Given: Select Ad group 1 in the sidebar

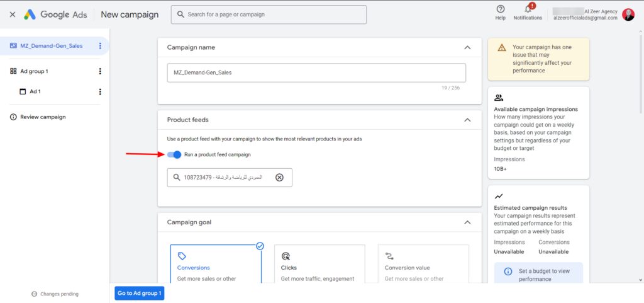Looking at the screenshot, I should (34, 72).
